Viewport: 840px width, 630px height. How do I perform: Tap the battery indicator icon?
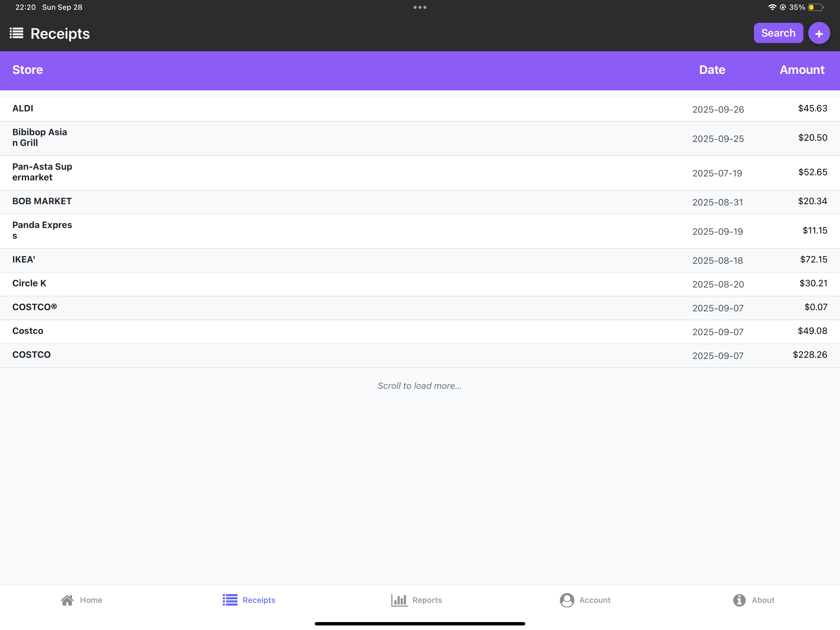(815, 7)
